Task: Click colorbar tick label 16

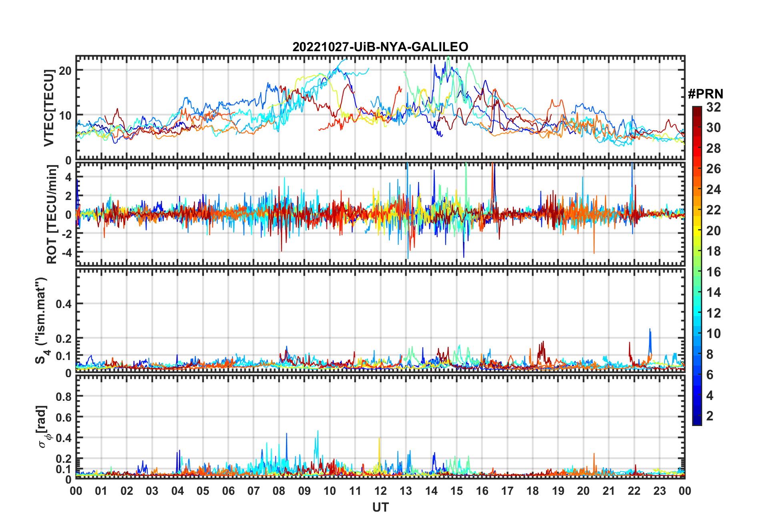Action: [713, 272]
